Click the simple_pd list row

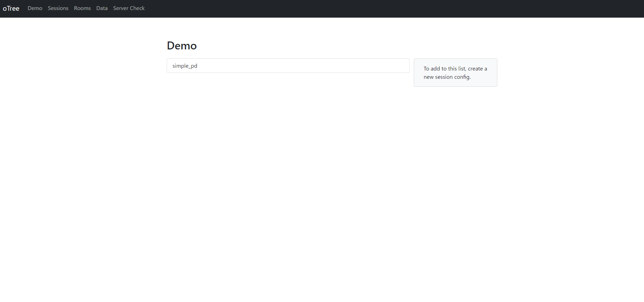288,66
